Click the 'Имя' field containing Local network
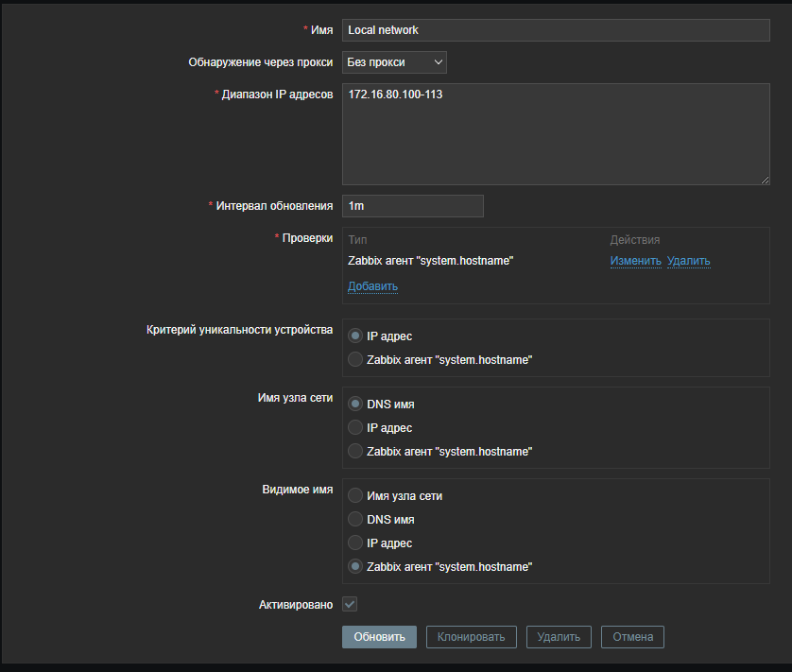The height and width of the screenshot is (672, 792). [x=556, y=30]
